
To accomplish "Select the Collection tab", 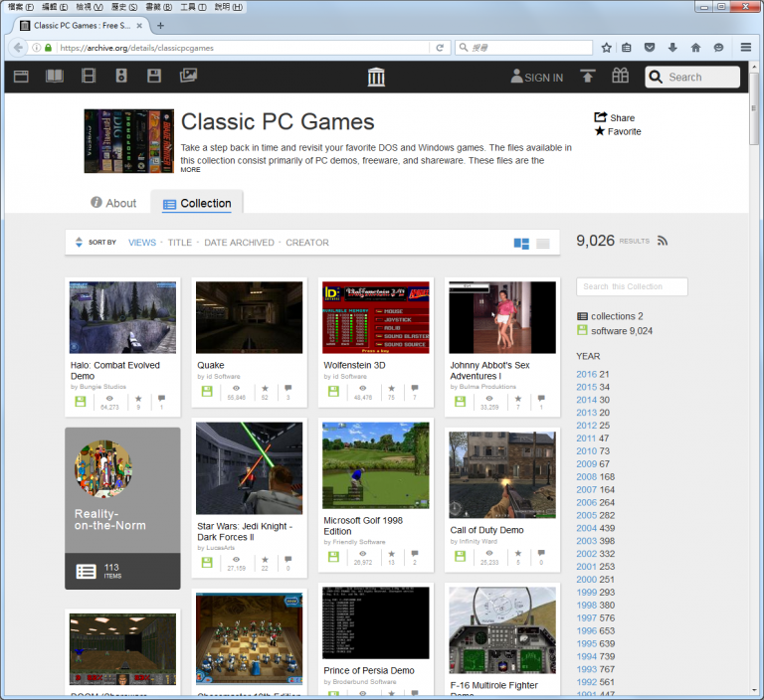I will pyautogui.click(x=197, y=203).
